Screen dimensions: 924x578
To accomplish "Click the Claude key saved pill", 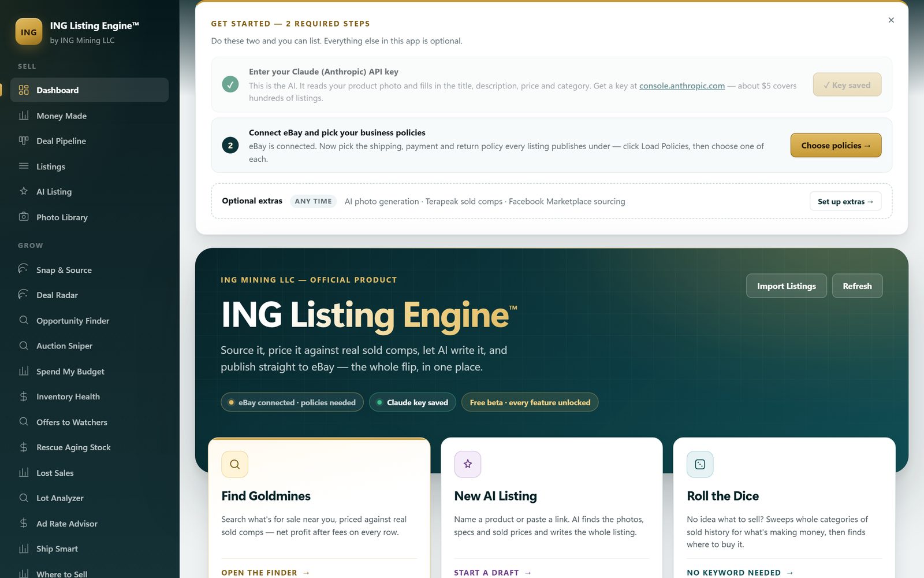I will [x=412, y=402].
